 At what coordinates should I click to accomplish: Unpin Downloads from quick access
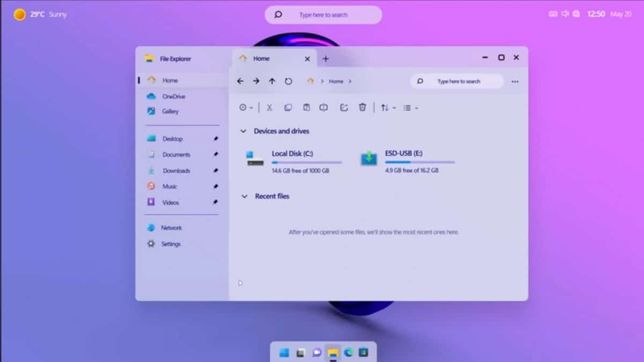coord(216,171)
